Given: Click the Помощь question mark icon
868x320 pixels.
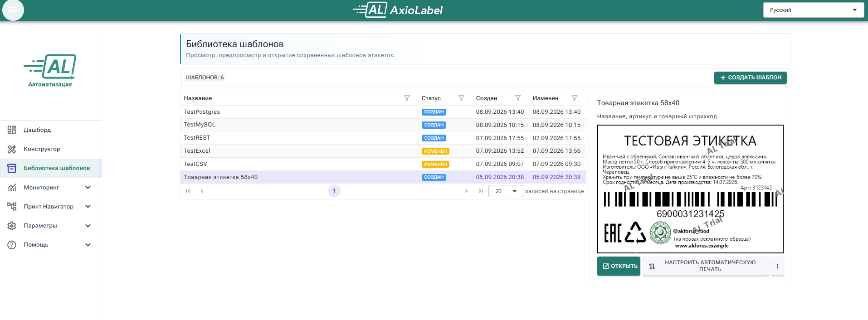Looking at the screenshot, I should 12,245.
